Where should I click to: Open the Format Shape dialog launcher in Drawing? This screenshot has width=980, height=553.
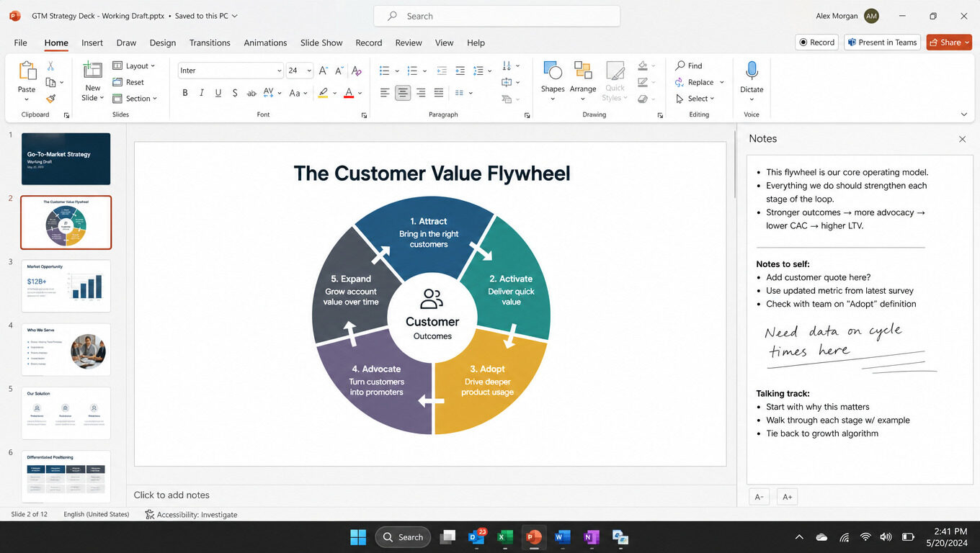pos(660,115)
